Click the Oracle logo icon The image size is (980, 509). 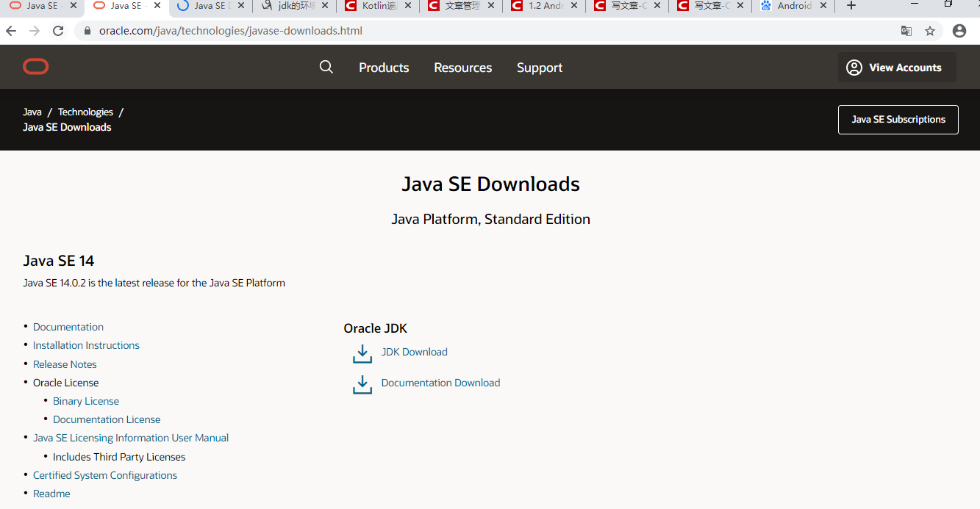35,67
